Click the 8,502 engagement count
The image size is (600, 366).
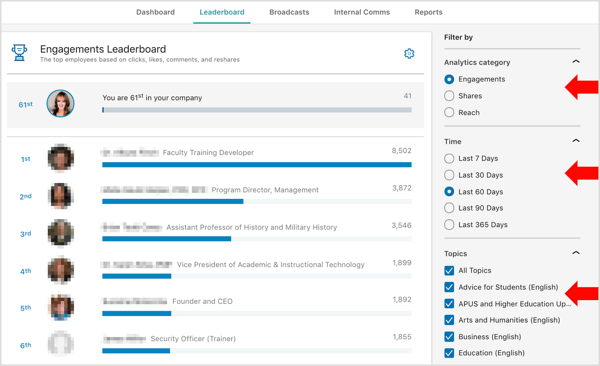pyautogui.click(x=401, y=151)
